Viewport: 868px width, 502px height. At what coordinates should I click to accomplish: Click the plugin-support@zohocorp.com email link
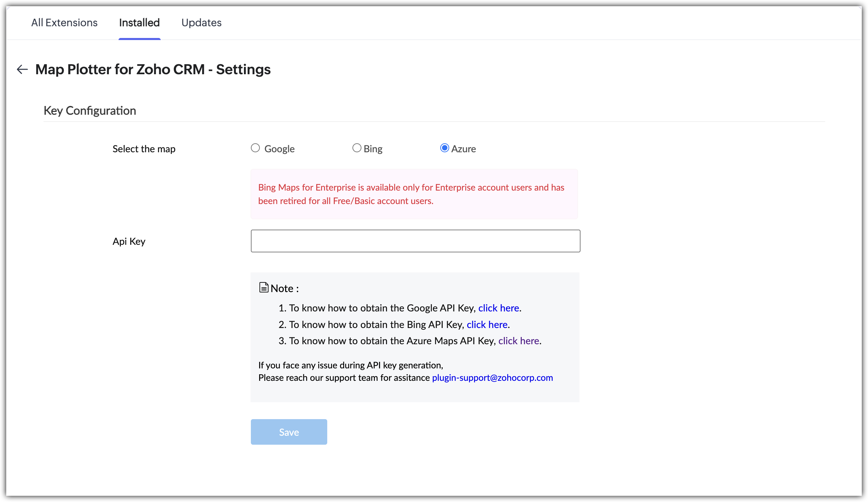[x=492, y=378]
